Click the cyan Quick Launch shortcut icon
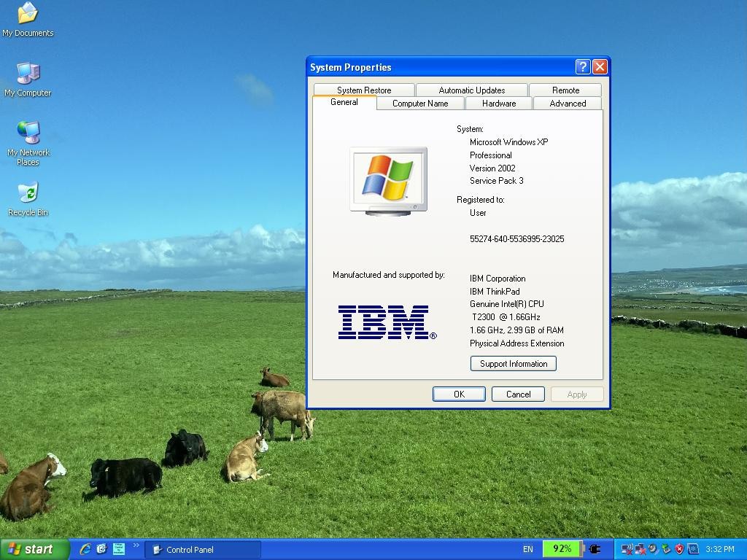The width and height of the screenshot is (747, 560). [x=119, y=549]
